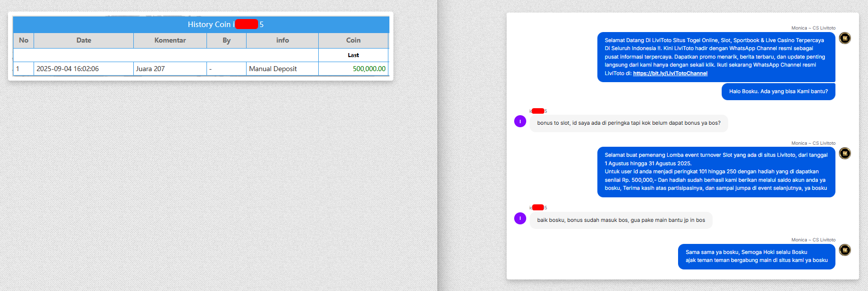Click the 'Date' column header
The image size is (868, 291).
coord(84,41)
